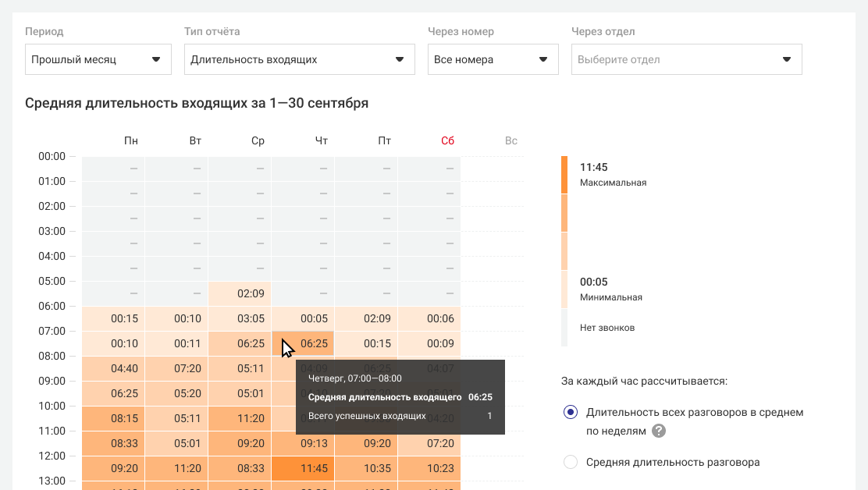The width and height of the screenshot is (868, 490).
Task: Expand the 'Все номера' dropdown
Action: coord(493,59)
